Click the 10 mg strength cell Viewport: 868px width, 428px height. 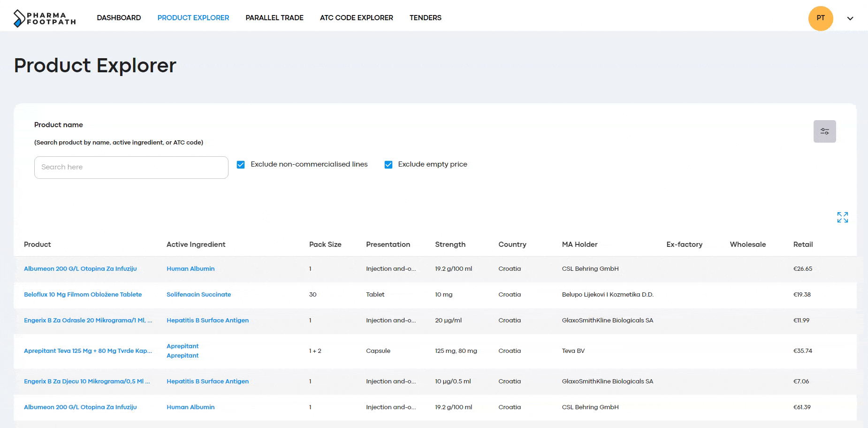pos(444,295)
